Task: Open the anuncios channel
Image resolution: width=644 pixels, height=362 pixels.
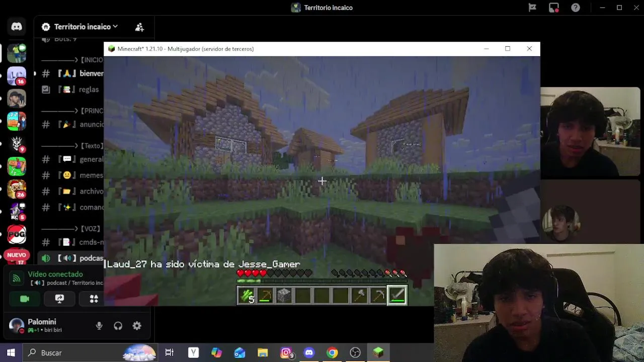Action: coord(72,124)
